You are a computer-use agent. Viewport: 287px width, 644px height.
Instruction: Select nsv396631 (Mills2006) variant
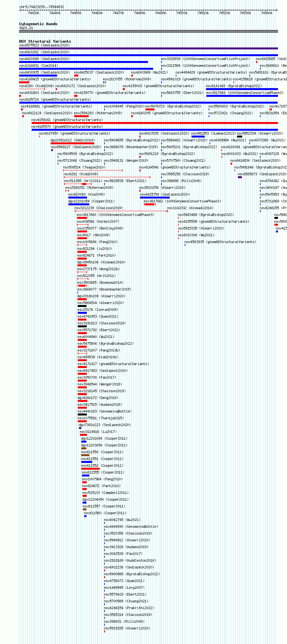pos(124,621)
